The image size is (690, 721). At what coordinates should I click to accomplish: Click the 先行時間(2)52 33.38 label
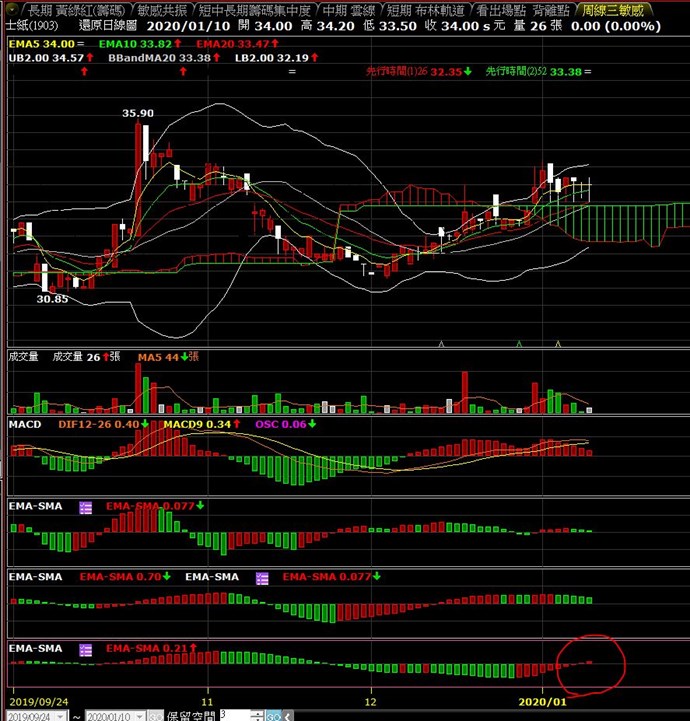pos(533,72)
